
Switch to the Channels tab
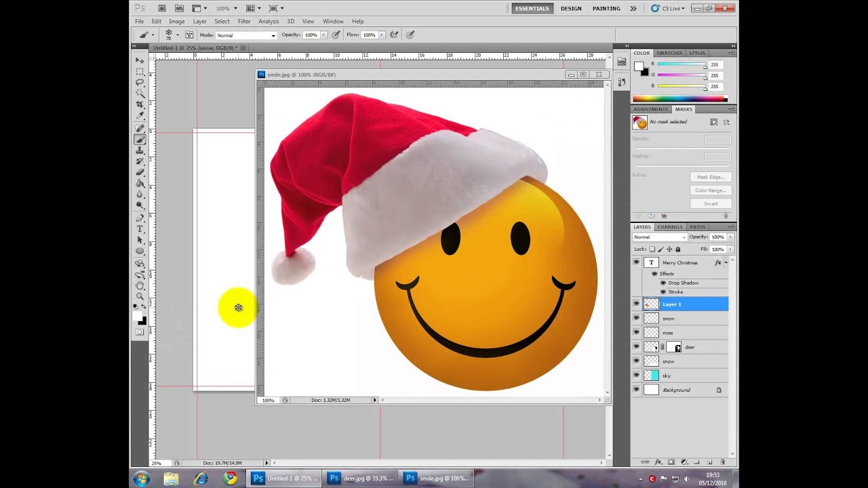coord(670,226)
